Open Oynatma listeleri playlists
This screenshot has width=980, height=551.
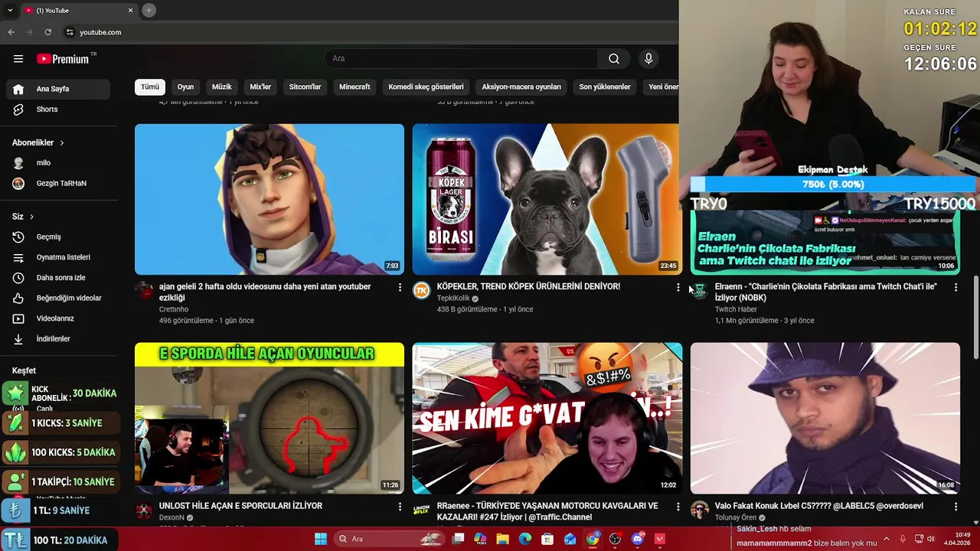pyautogui.click(x=58, y=257)
